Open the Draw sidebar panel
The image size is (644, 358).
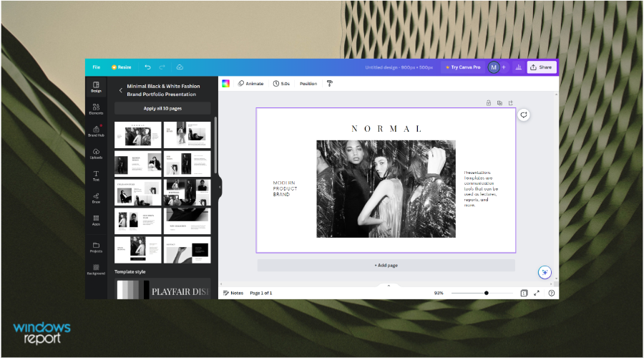click(x=96, y=198)
